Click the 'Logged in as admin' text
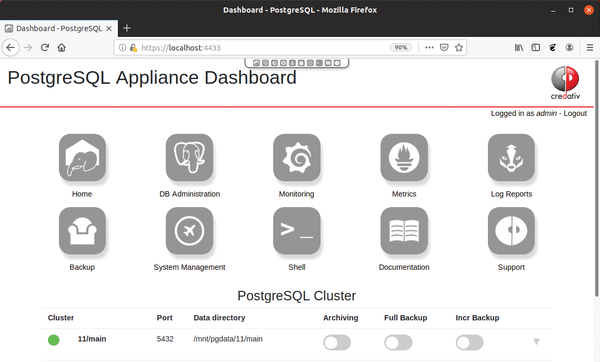600x362 pixels. (524, 113)
